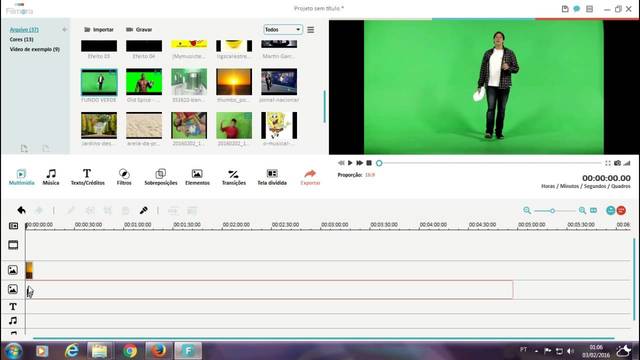Open Chrome from the taskbar
This screenshot has width=640, height=360.
[x=130, y=351]
